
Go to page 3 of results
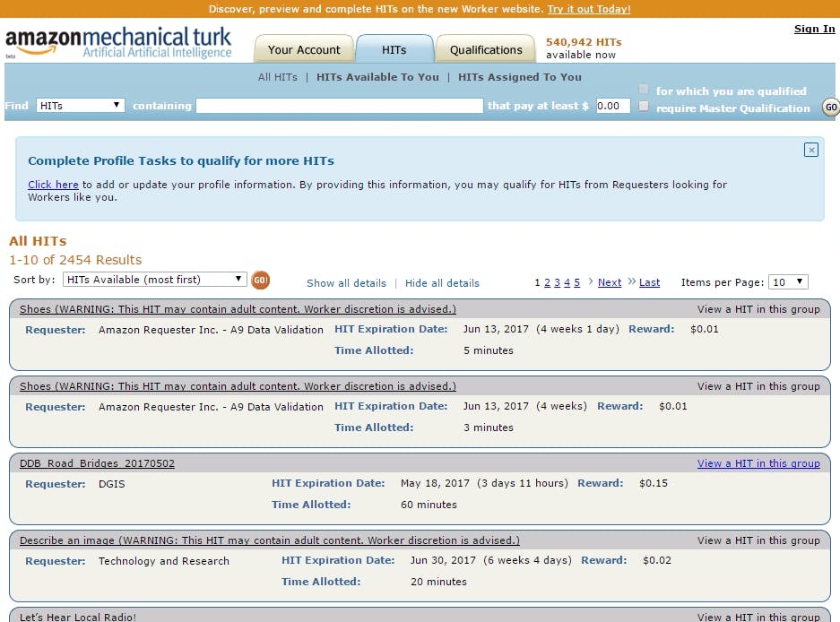(x=557, y=281)
